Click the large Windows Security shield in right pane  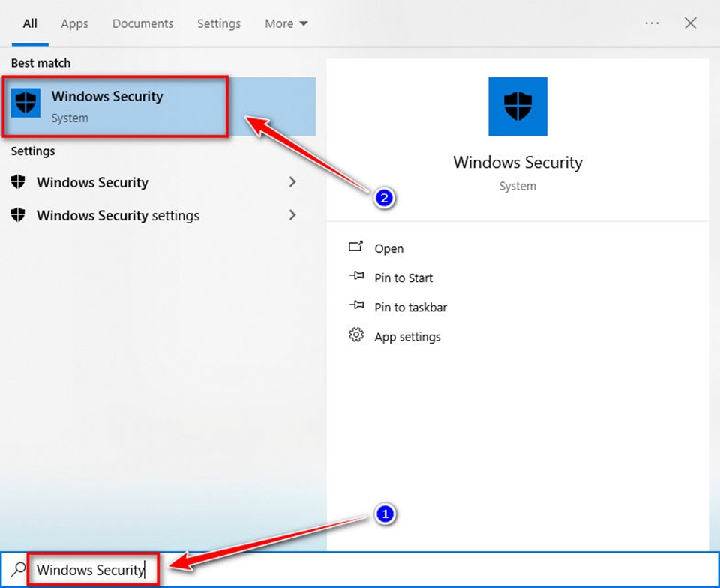click(517, 106)
